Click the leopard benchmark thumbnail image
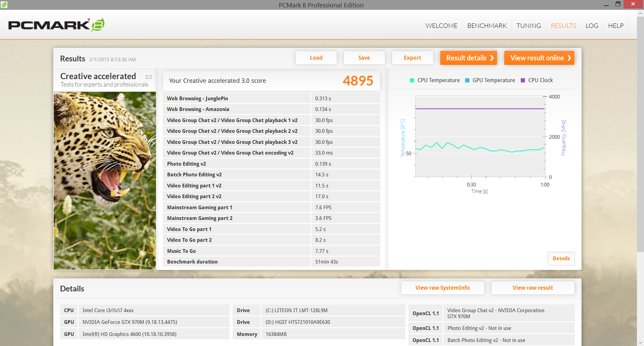 tap(105, 181)
